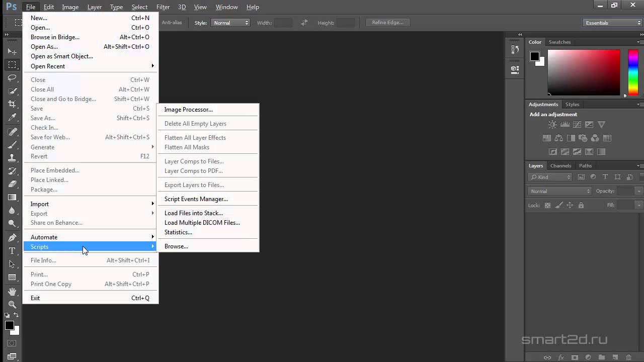Select the Move tool
This screenshot has width=644, height=362.
pos(12,51)
